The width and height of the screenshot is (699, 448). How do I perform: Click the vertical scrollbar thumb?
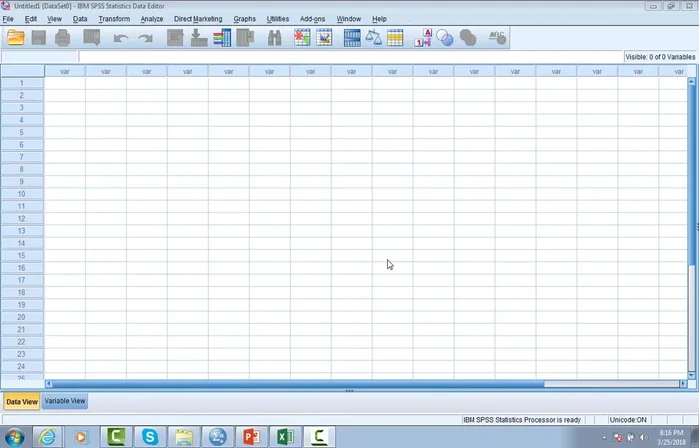[691, 175]
